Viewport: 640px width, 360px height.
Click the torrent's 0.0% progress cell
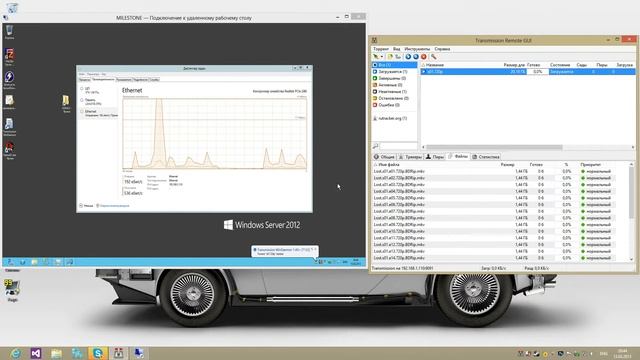538,71
